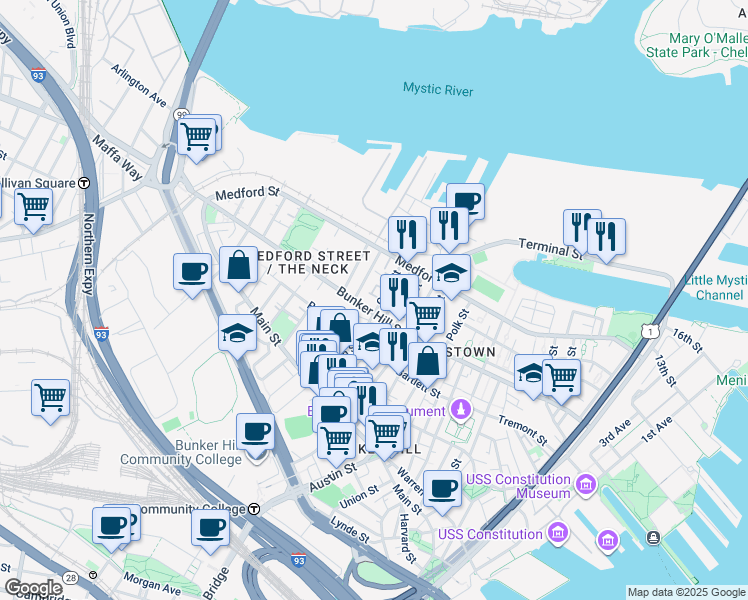Click the Union St street label
This screenshot has height=600, width=748.
tap(359, 497)
